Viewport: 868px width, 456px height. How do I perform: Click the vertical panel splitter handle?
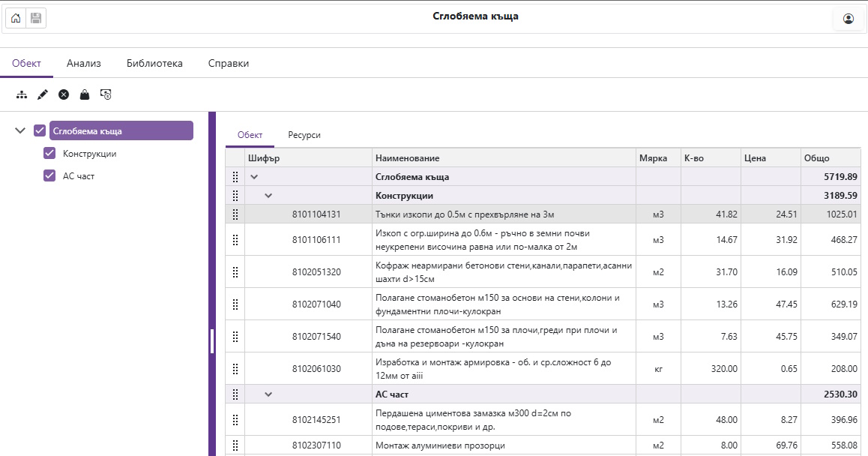212,340
